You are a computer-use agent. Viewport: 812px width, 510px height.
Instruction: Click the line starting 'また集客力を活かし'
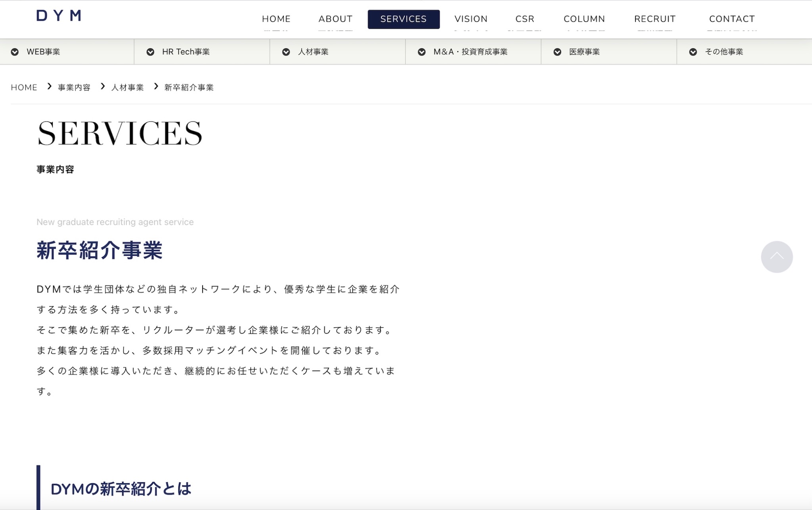click(209, 351)
